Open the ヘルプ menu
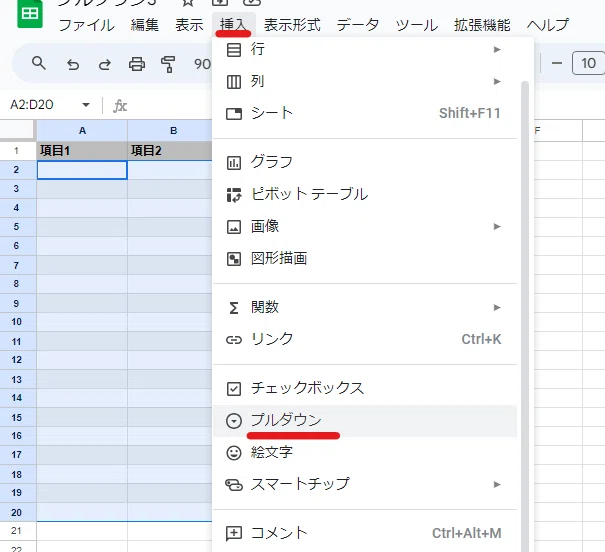 (x=548, y=25)
